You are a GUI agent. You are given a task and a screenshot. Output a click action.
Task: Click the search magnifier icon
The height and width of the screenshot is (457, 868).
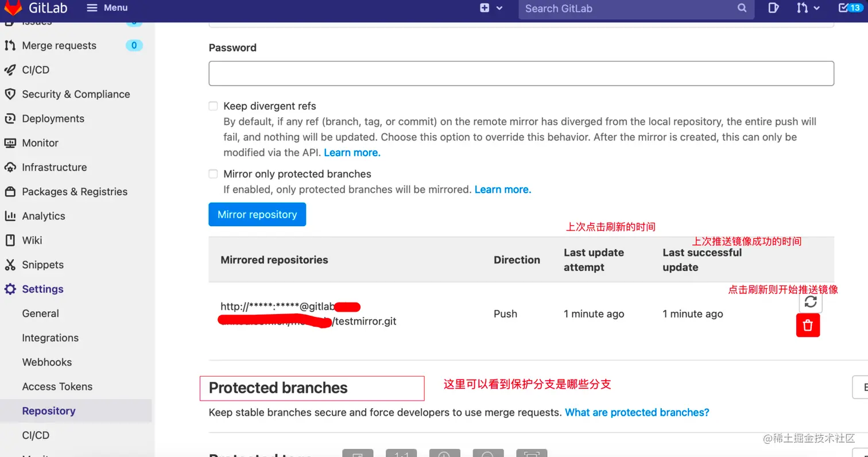(x=742, y=8)
